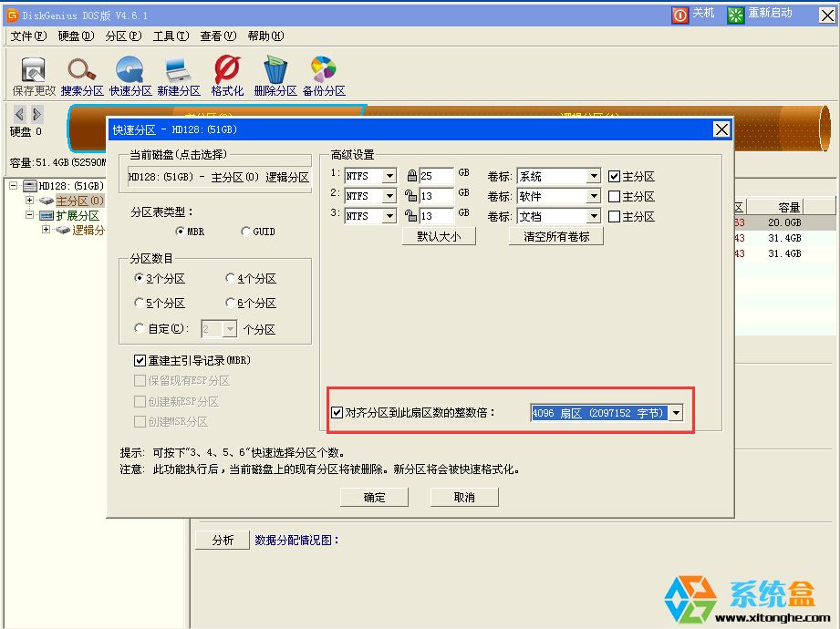
Task: Open file system dropdown for partition 2
Action: coord(390,196)
